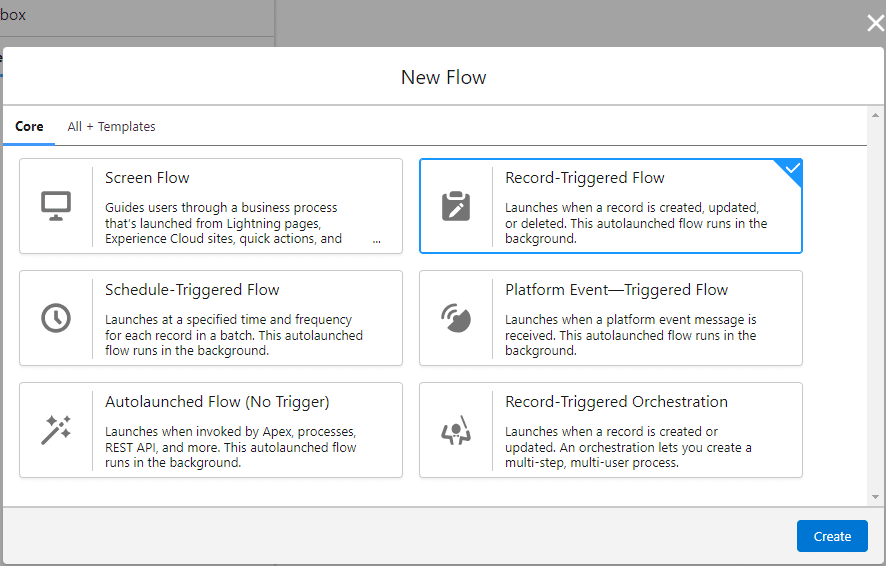Switch to the Core tab
This screenshot has width=886, height=566.
click(29, 127)
